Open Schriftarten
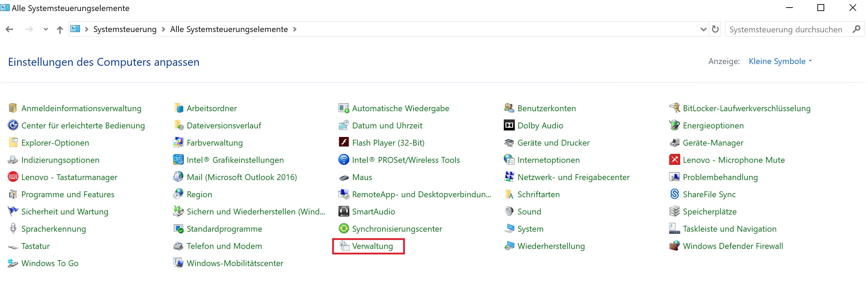This screenshot has width=868, height=284. [539, 194]
